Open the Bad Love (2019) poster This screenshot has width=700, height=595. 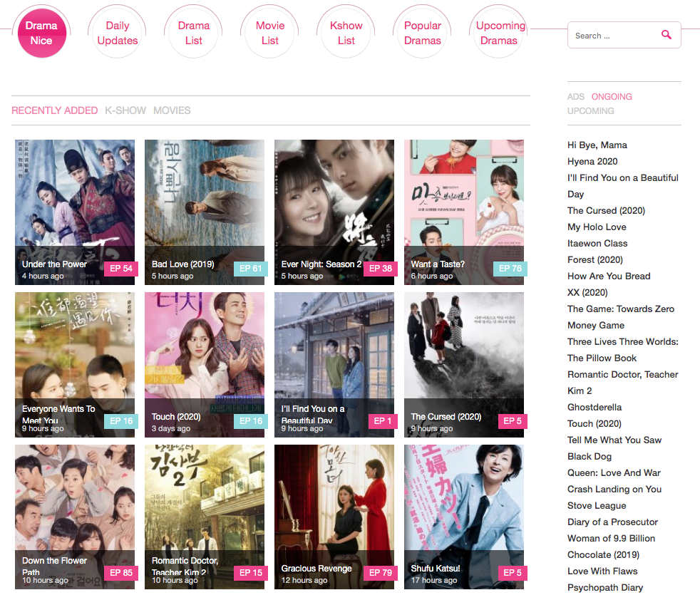click(205, 212)
